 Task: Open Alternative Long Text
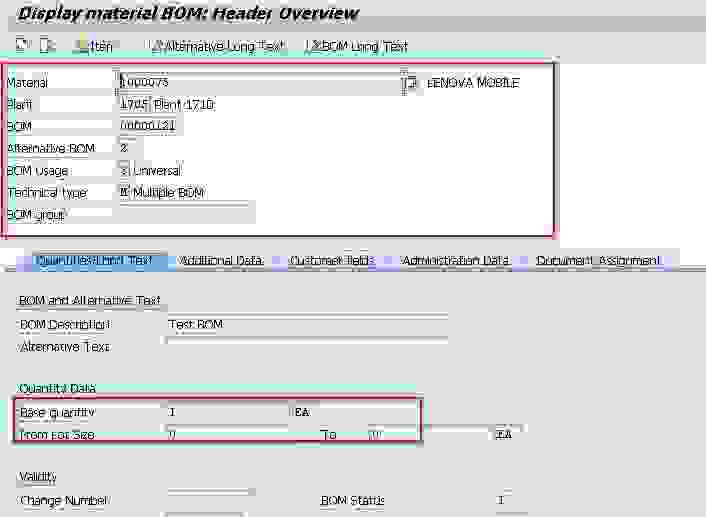[x=217, y=46]
